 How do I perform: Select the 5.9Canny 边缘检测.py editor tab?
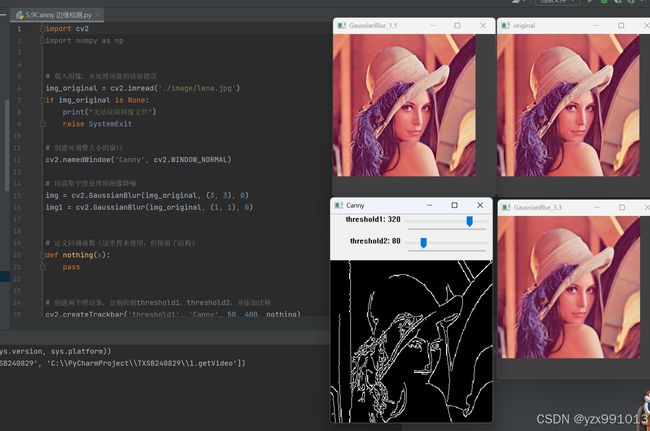pyautogui.click(x=57, y=15)
